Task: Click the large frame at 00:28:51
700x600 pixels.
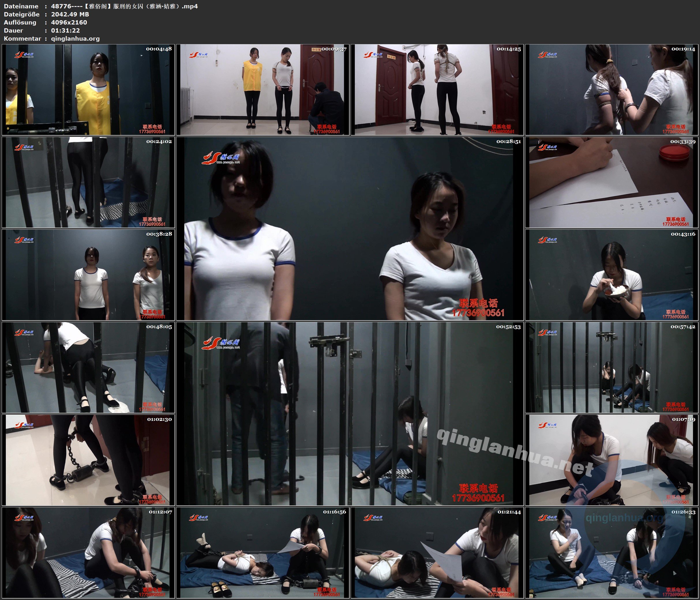Action: (350, 229)
